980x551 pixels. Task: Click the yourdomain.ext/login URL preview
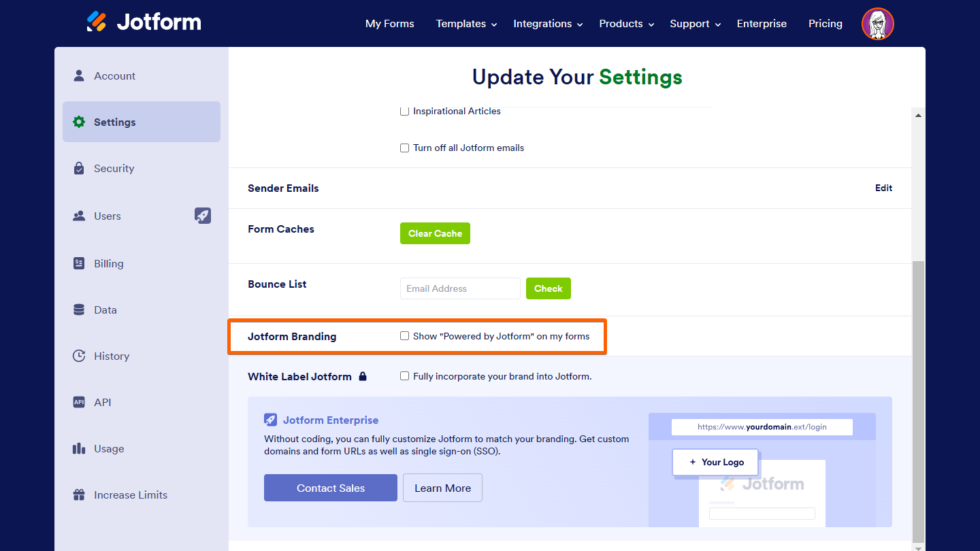point(762,427)
